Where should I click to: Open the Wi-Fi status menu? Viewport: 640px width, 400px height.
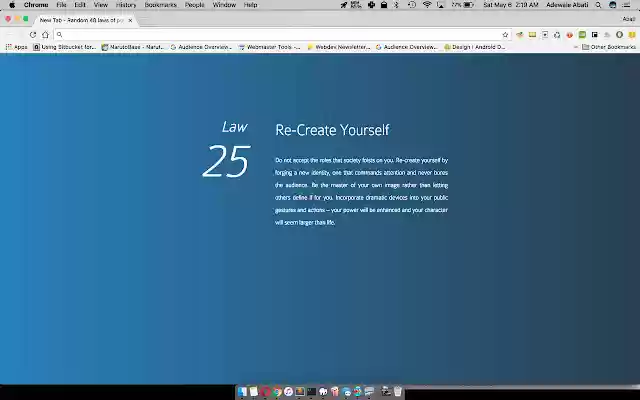pyautogui.click(x=427, y=5)
